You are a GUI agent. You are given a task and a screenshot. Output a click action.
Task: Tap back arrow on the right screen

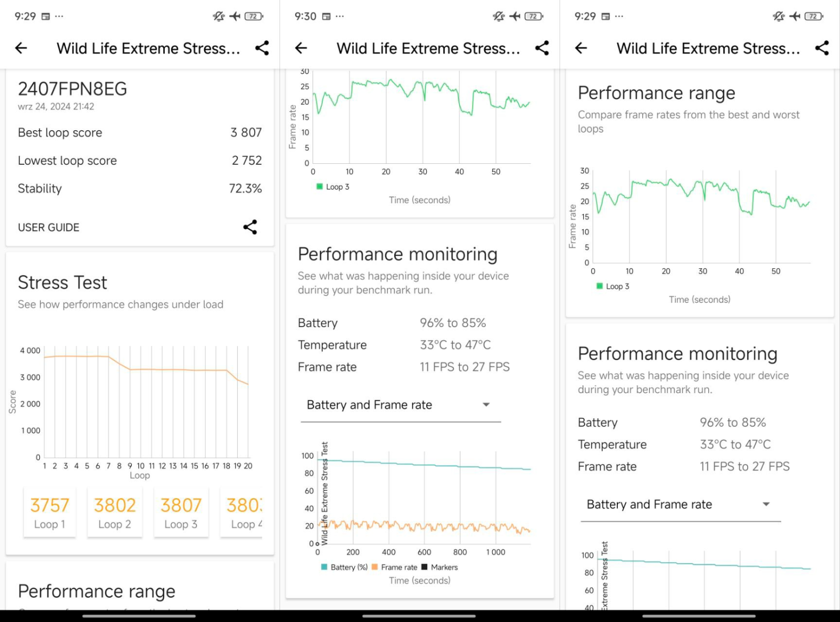point(581,48)
